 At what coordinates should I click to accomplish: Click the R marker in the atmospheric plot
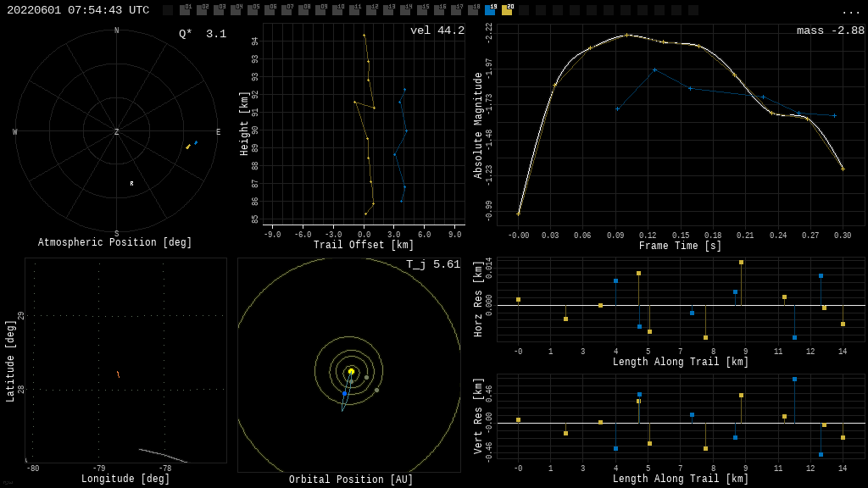coord(131,183)
